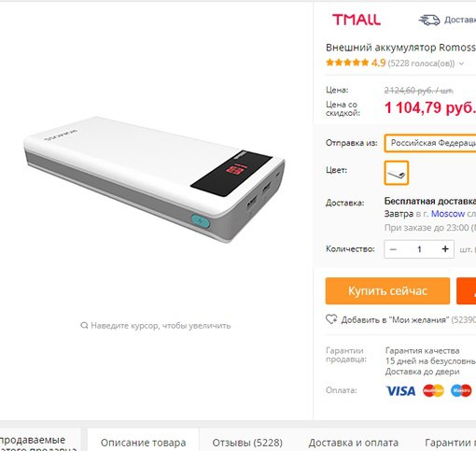The height and width of the screenshot is (451, 476).
Task: Click the MasterCard payment logo
Action: [x=433, y=390]
